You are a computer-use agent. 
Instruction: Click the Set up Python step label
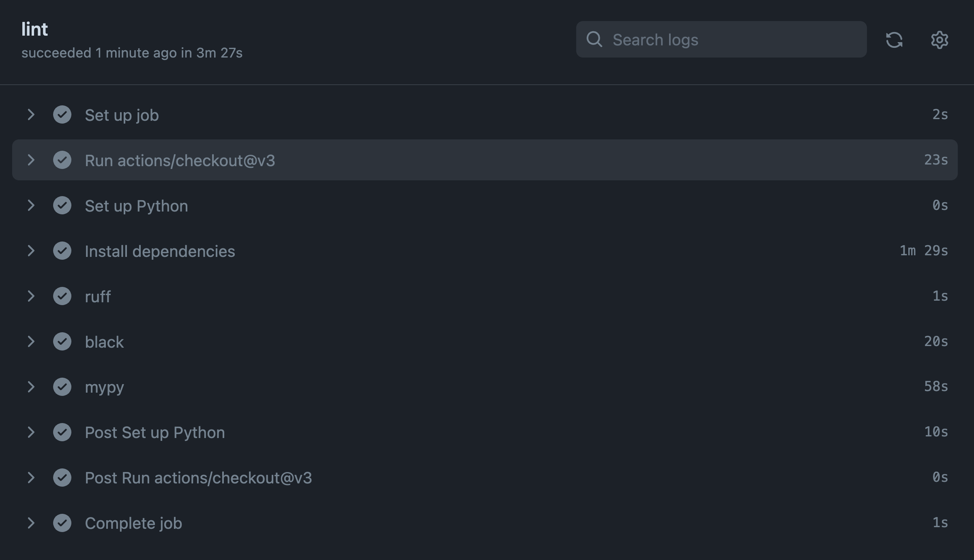(136, 205)
